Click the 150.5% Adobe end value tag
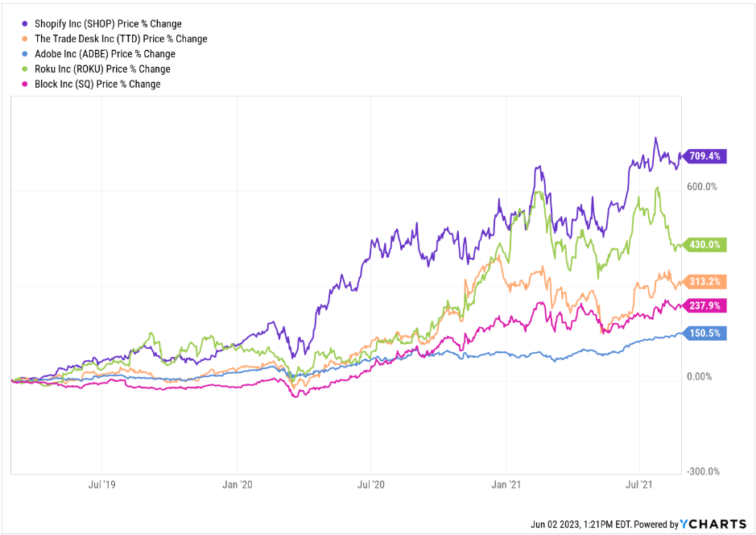This screenshot has width=756, height=535. click(x=705, y=333)
